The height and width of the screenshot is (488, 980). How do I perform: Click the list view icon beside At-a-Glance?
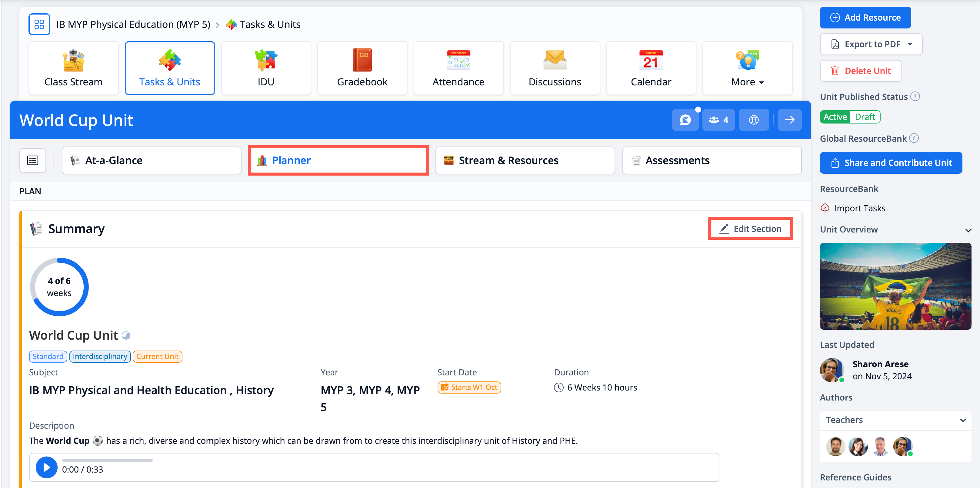point(33,160)
